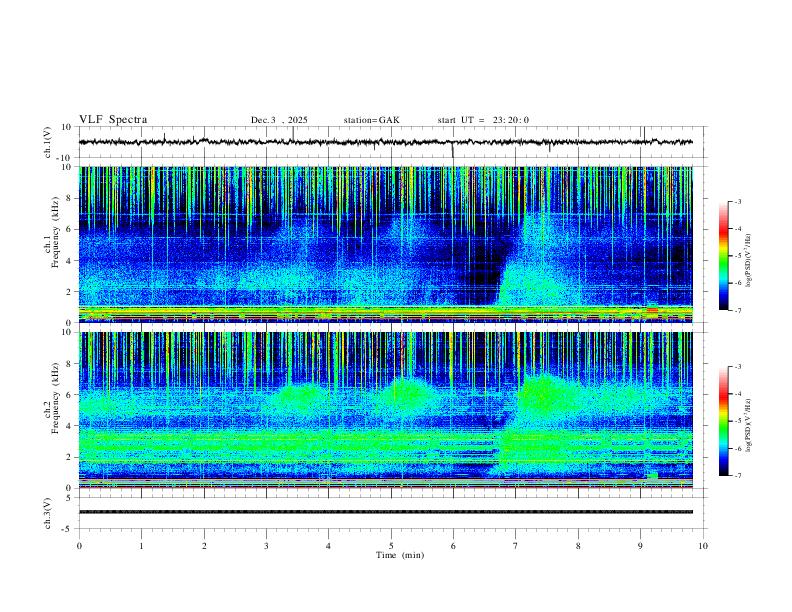Screen dimensions: 792x612
Task: Click the "start UT = 23:20:0" header text
Action: (483, 120)
